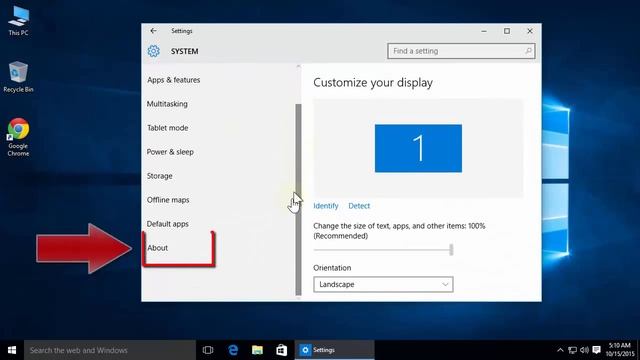Select Offline maps in the sidebar
This screenshot has width=640, height=360.
click(168, 200)
